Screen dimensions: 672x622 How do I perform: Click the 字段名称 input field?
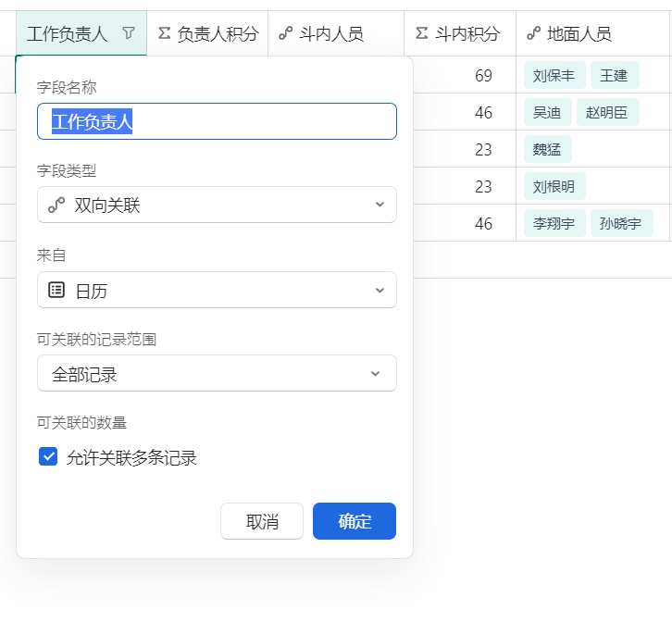(x=217, y=121)
